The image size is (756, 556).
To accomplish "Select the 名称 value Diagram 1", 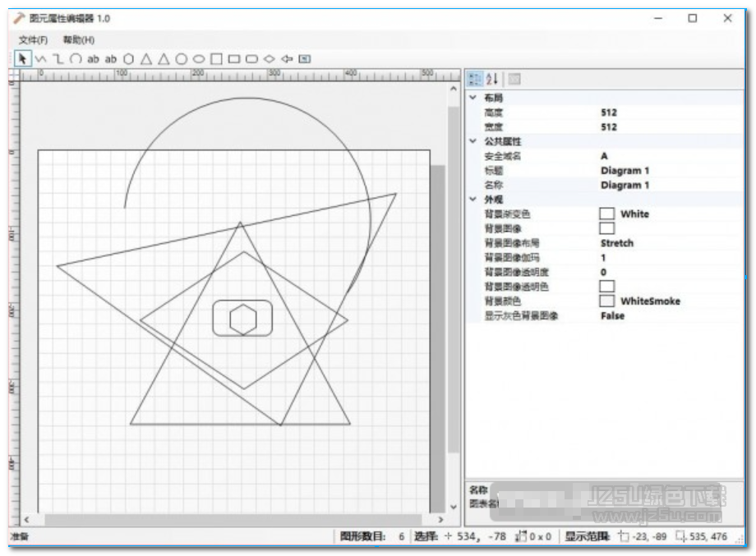I will [625, 185].
